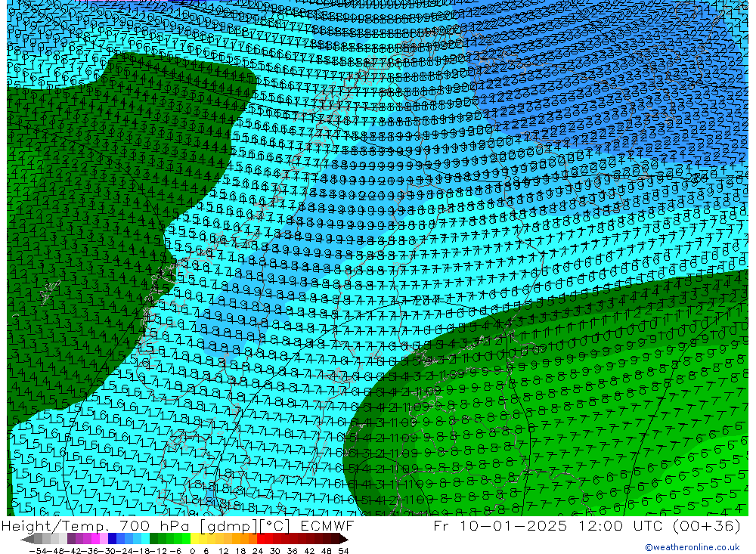Click the 'Fr 10-01-2025' date text
The image size is (756, 554).
click(x=500, y=525)
